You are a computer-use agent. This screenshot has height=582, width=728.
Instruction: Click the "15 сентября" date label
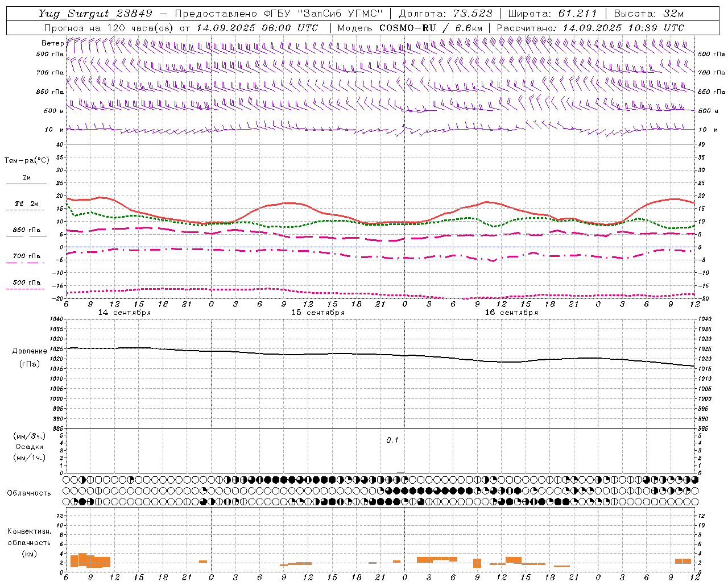tap(318, 313)
